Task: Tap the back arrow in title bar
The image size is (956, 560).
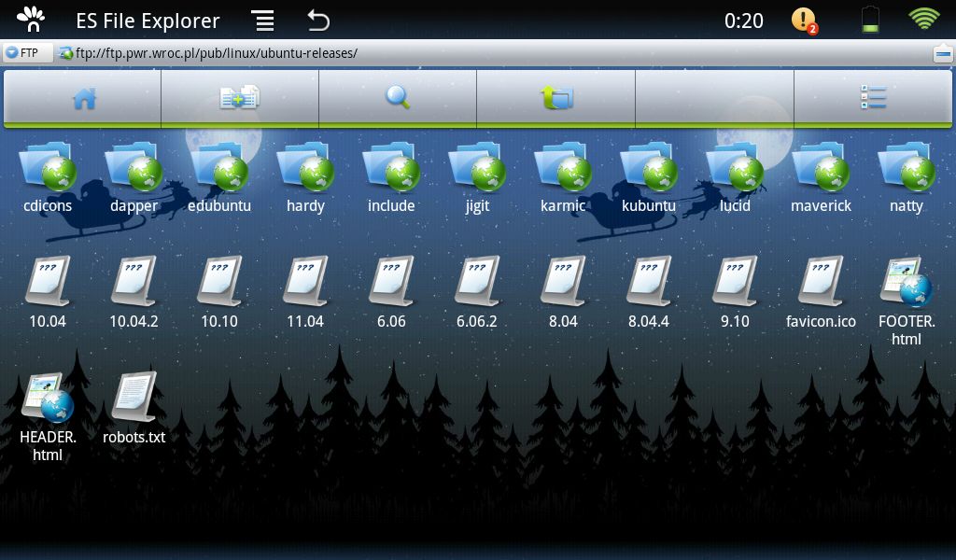Action: 317,21
